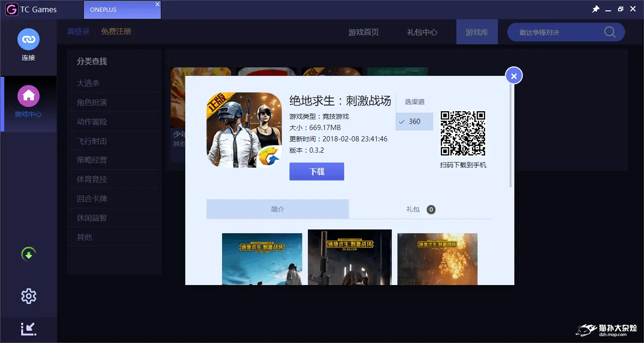Click the 请登录 login link
644x343 pixels.
pyautogui.click(x=78, y=32)
